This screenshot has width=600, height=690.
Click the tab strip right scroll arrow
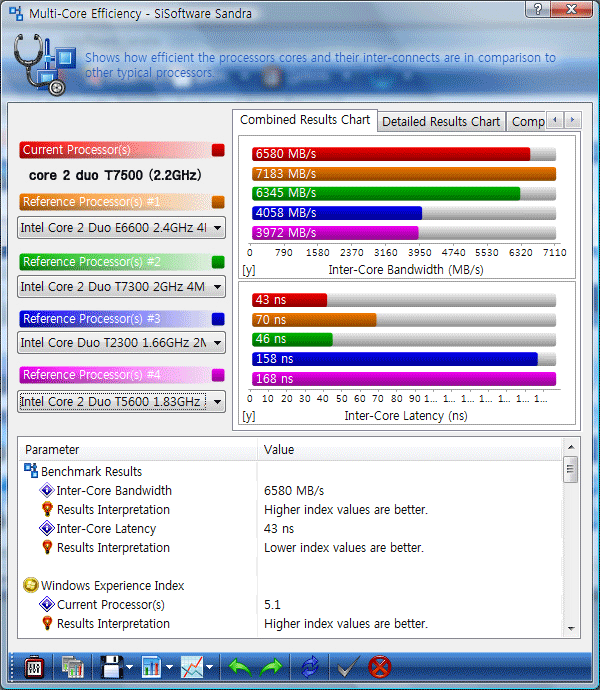point(572,120)
